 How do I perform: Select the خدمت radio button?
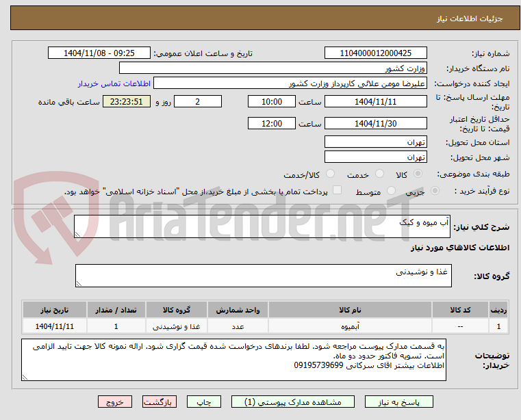pos(379,173)
